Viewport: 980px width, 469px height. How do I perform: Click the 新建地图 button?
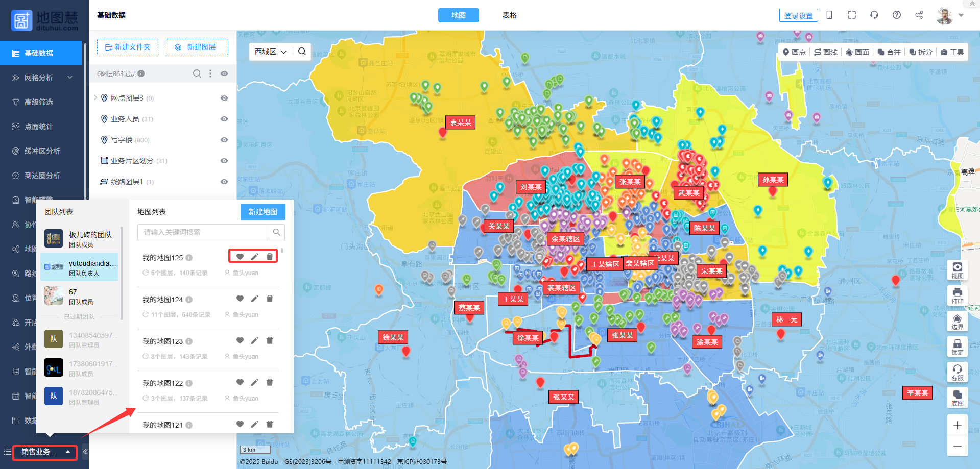pos(262,212)
